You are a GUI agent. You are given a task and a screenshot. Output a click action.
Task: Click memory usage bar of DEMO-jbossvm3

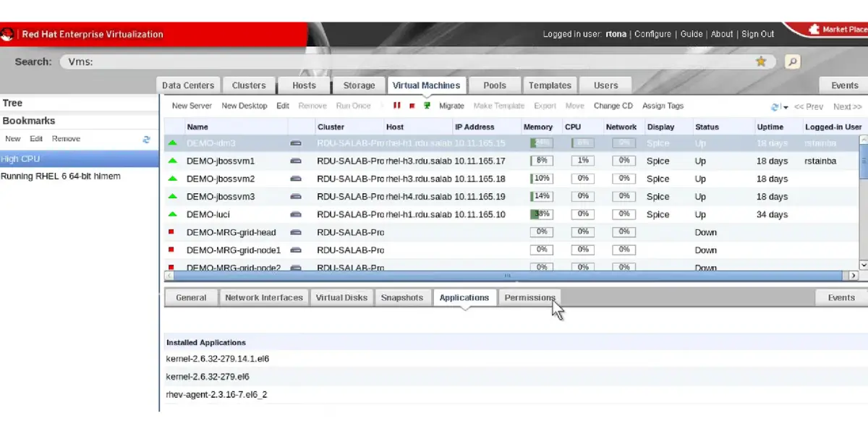pos(541,196)
